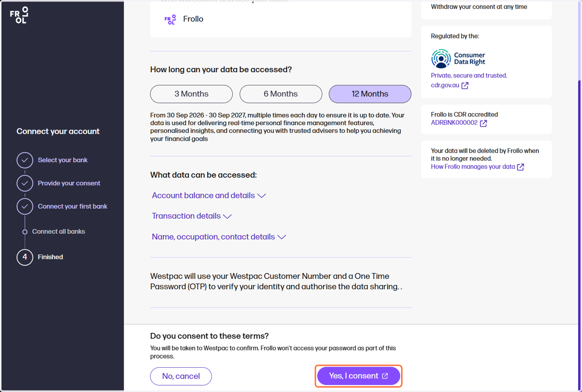Viewport: 582px width, 392px height.
Task: Click the Withdraw your consent at any time text
Action: pyautogui.click(x=479, y=7)
